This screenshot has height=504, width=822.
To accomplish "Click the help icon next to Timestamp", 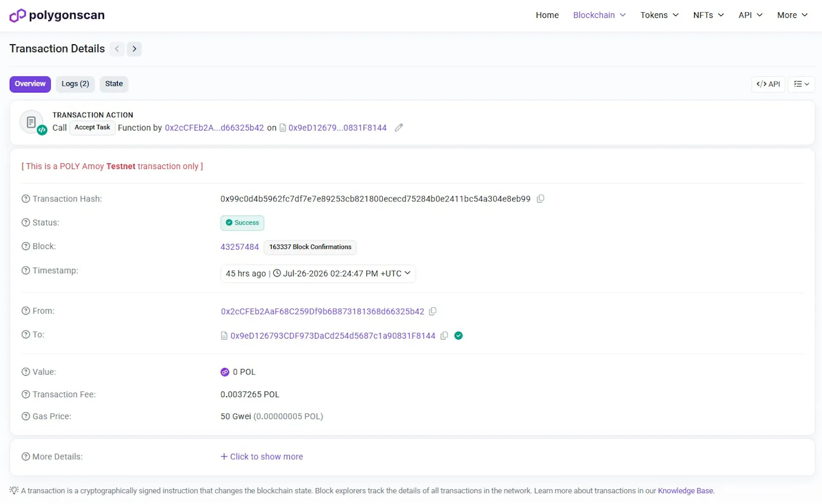I will coord(26,270).
